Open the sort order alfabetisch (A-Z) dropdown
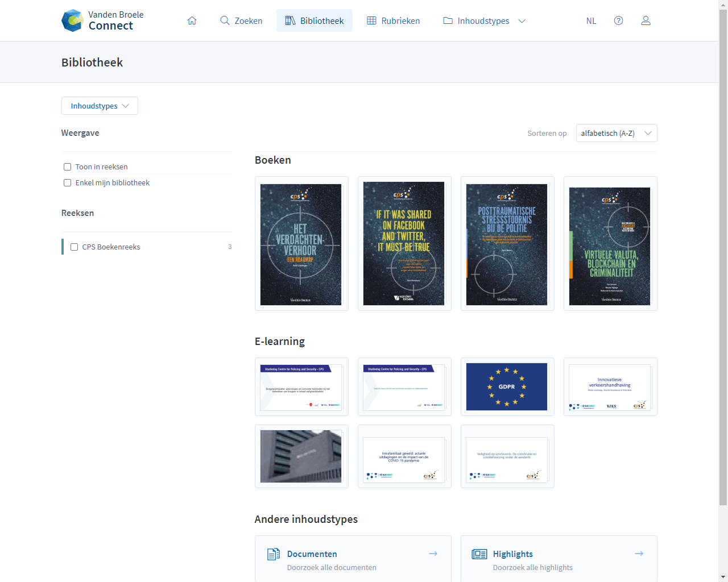Screen dimensions: 728x582 click(617, 133)
